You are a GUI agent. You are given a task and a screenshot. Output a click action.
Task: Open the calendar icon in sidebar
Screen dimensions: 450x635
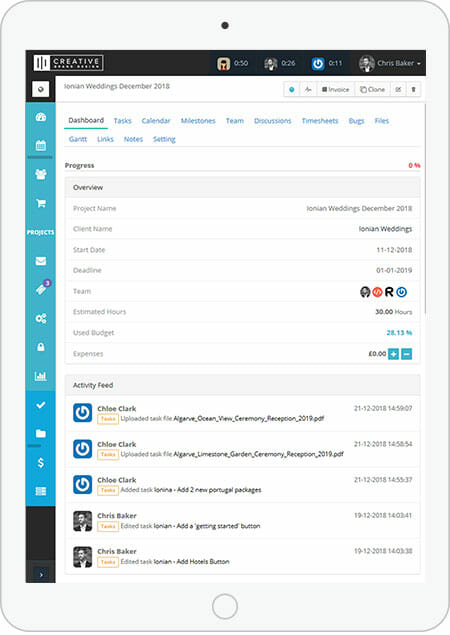pos(41,145)
